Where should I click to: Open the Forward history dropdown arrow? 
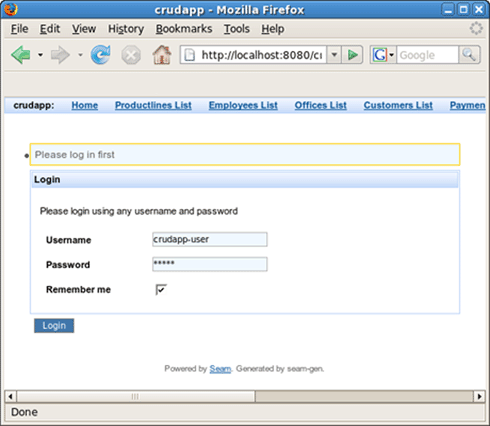tap(80, 55)
